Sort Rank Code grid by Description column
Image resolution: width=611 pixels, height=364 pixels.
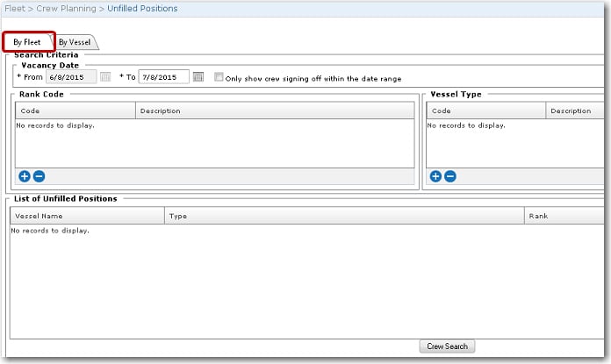click(x=160, y=111)
